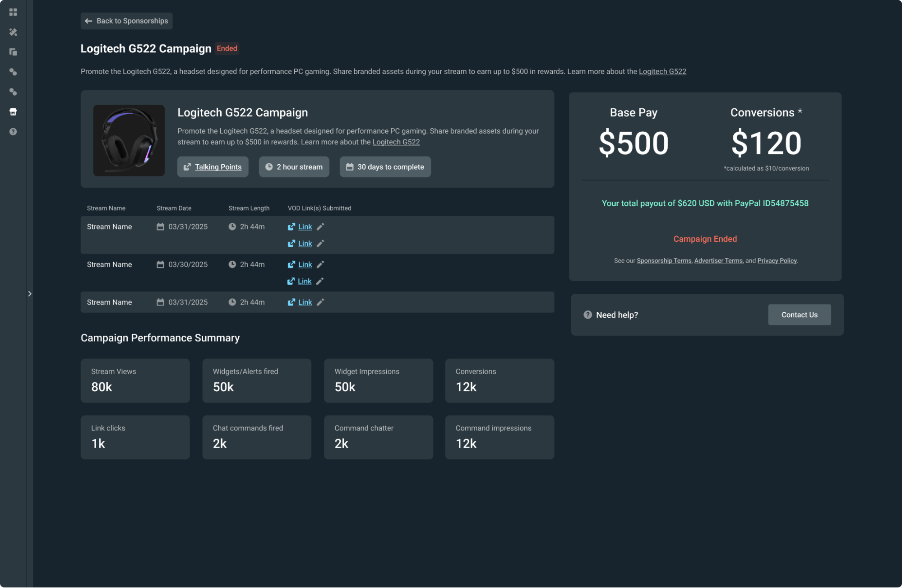Screen dimensions: 902x588
Task: Click the calendar icon on 30 days to complete
Action: (350, 167)
